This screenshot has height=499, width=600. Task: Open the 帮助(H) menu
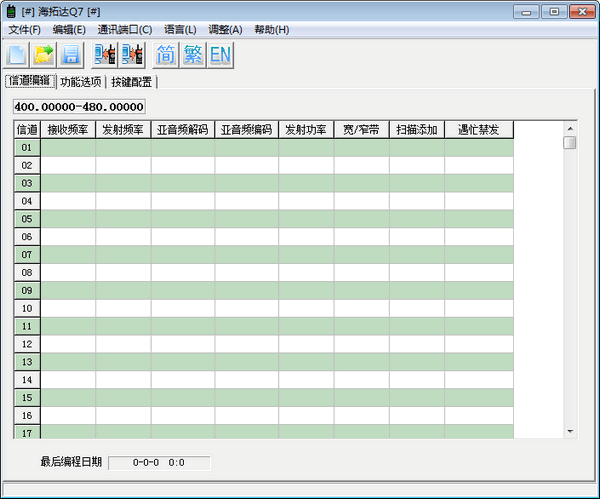pyautogui.click(x=271, y=30)
